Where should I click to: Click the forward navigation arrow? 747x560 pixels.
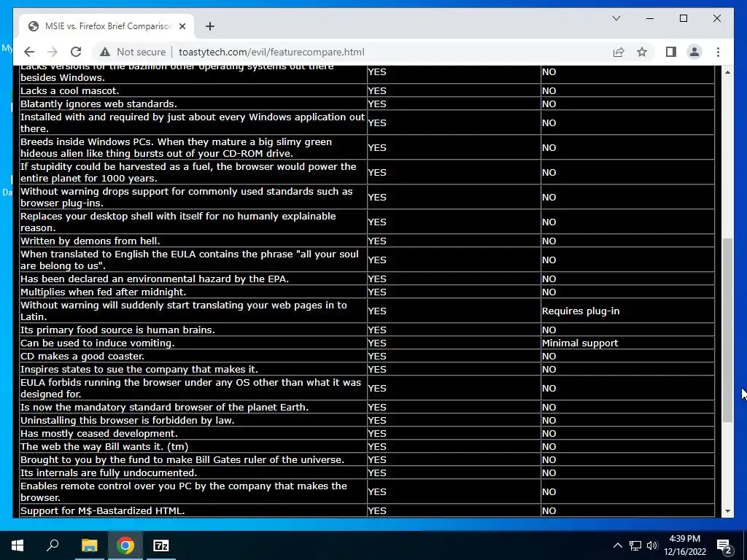(x=53, y=52)
